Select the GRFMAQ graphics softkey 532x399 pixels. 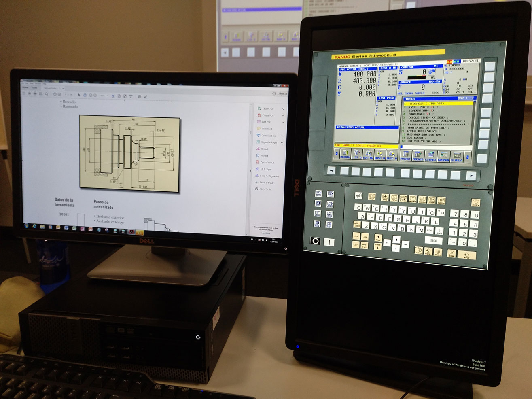click(x=443, y=157)
